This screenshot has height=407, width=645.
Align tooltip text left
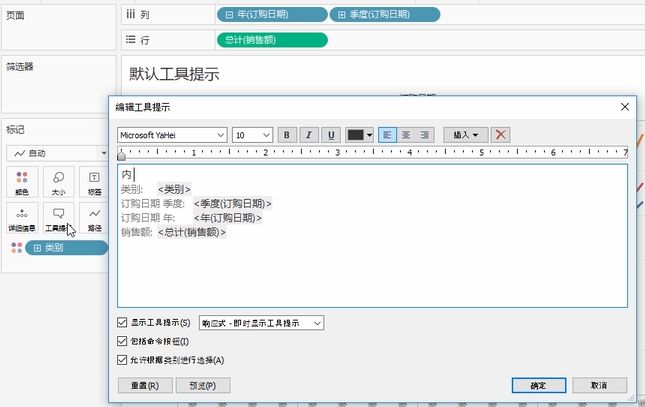click(x=387, y=134)
